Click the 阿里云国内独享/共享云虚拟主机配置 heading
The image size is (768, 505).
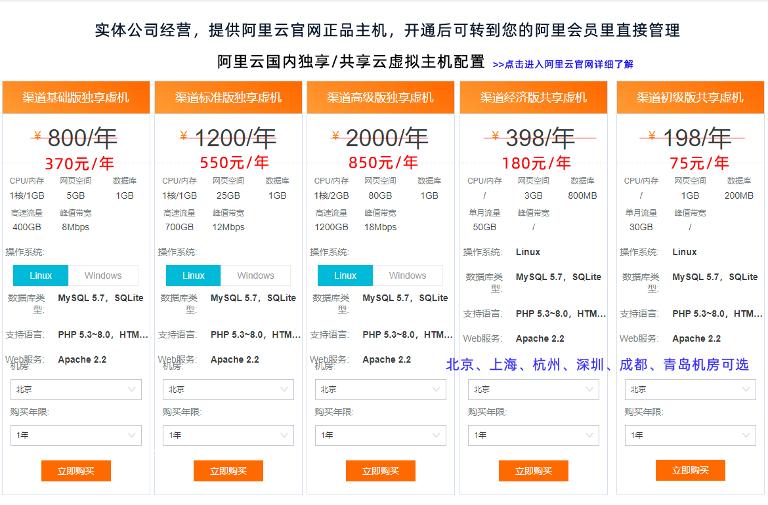click(351, 62)
